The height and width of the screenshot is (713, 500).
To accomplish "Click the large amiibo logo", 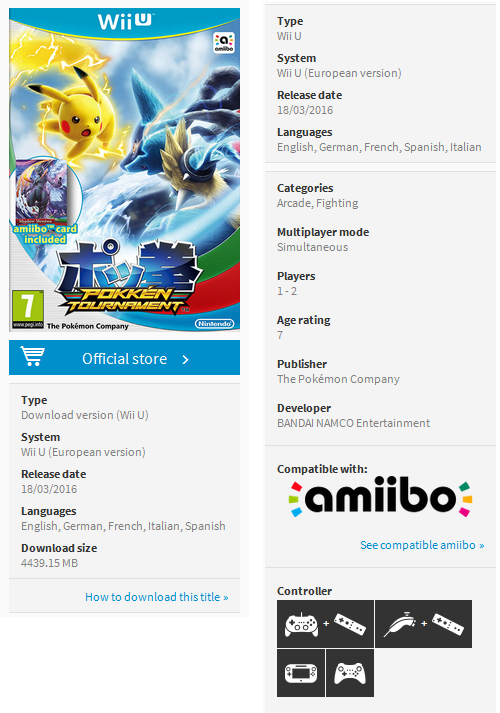I will coord(380,497).
